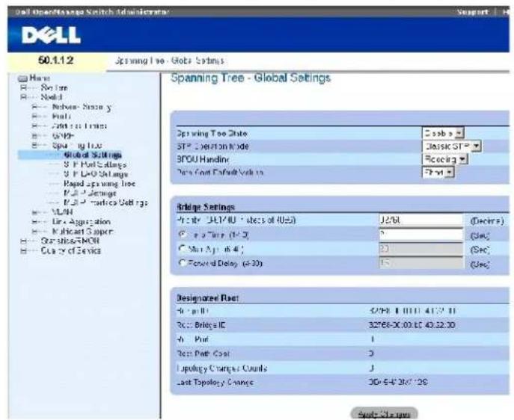Open MSTP Interface Settings in the tree

click(x=105, y=203)
